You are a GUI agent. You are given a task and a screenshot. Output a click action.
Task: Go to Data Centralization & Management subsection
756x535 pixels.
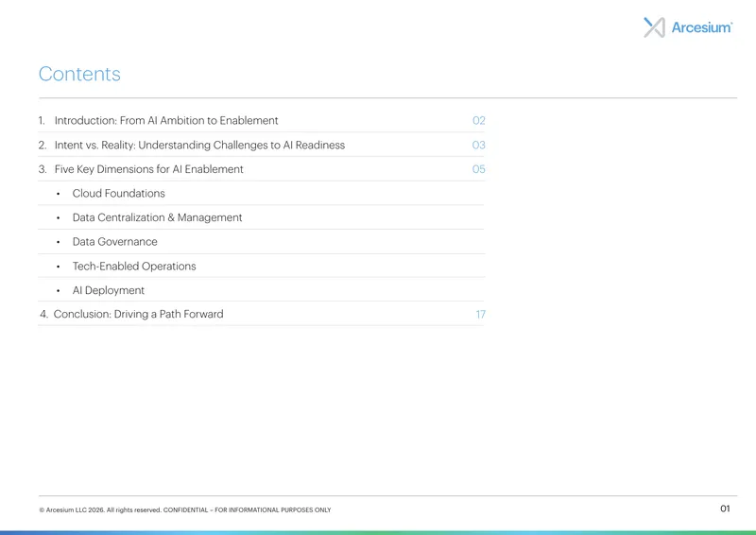coord(157,217)
